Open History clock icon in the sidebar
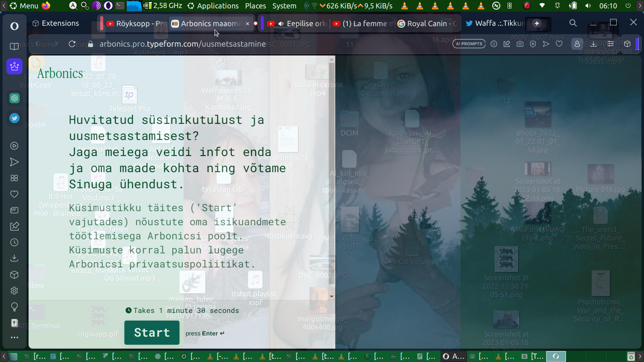644x362 pixels. pyautogui.click(x=14, y=243)
